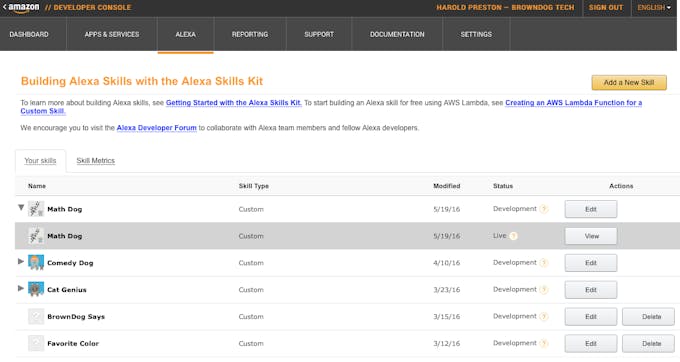Click BrownDog Says placeholder skill icon

[36, 316]
